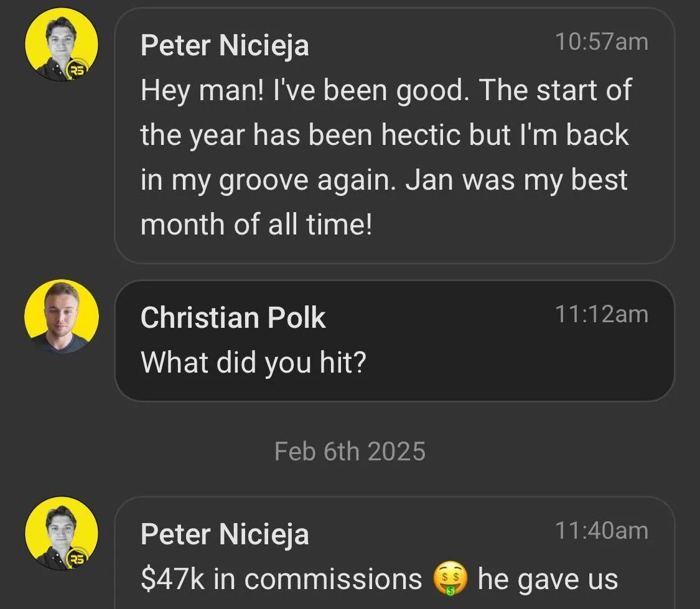Open the Peter Nicieja name on the 11:40am message
This screenshot has width=700, height=609.
pyautogui.click(x=225, y=534)
